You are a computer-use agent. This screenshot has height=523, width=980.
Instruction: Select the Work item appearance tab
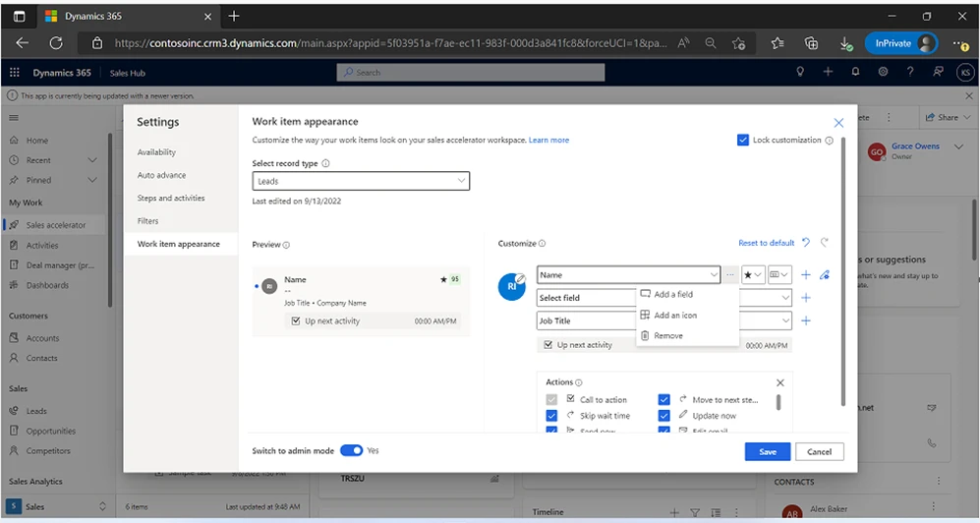pos(181,244)
